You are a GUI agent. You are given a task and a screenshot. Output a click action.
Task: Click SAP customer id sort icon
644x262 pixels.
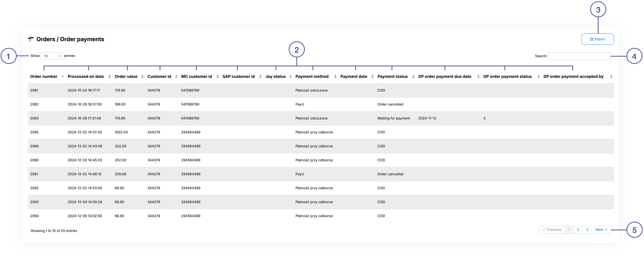click(x=260, y=77)
